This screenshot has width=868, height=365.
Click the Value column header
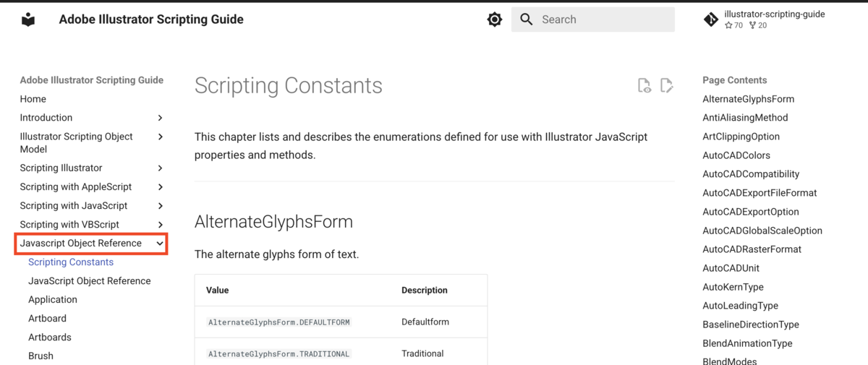[x=217, y=291]
